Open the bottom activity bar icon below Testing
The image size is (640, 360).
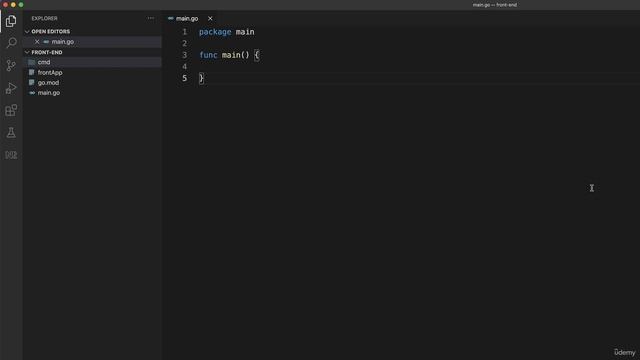pos(11,155)
